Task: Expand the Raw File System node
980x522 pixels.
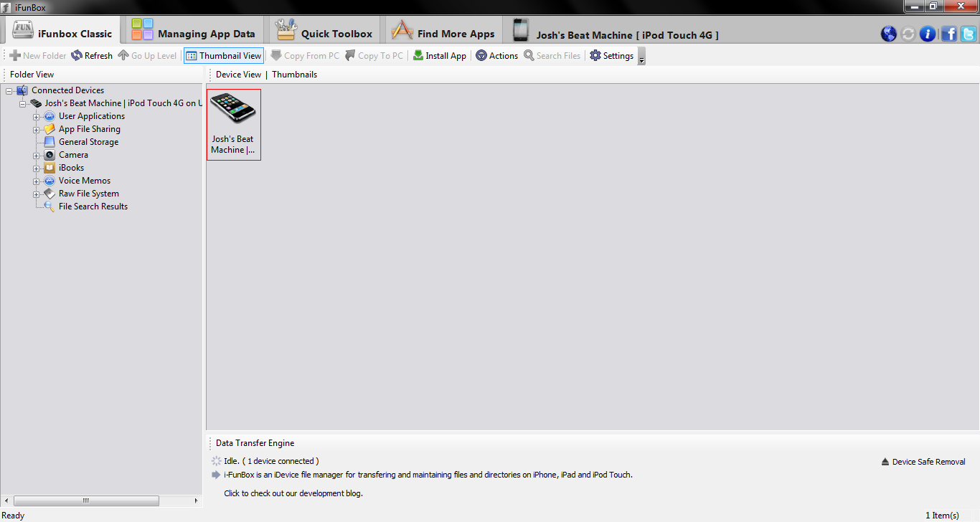Action: tap(36, 194)
